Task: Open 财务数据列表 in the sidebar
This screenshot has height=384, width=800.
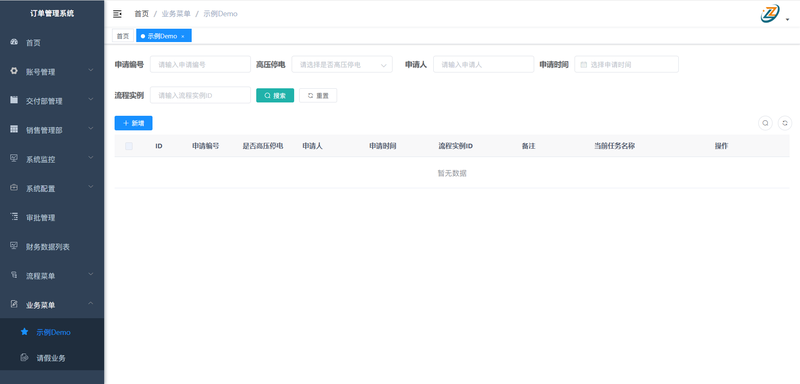Action: point(52,247)
